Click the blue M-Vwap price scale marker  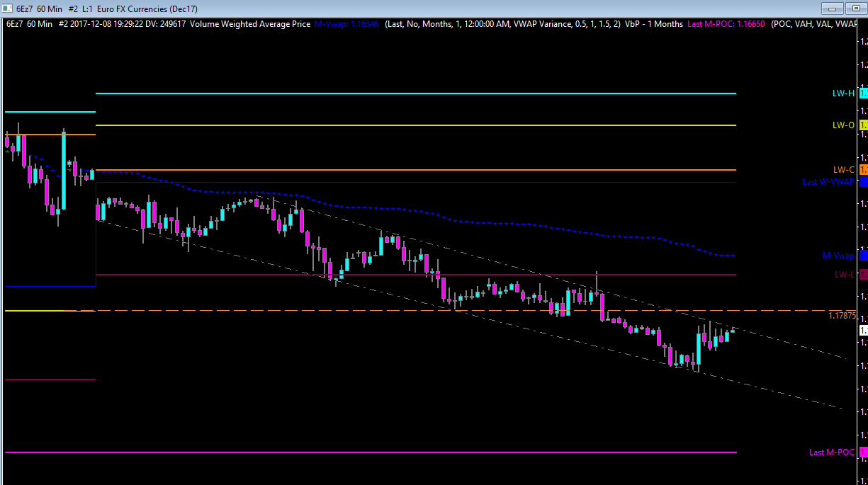(863, 256)
